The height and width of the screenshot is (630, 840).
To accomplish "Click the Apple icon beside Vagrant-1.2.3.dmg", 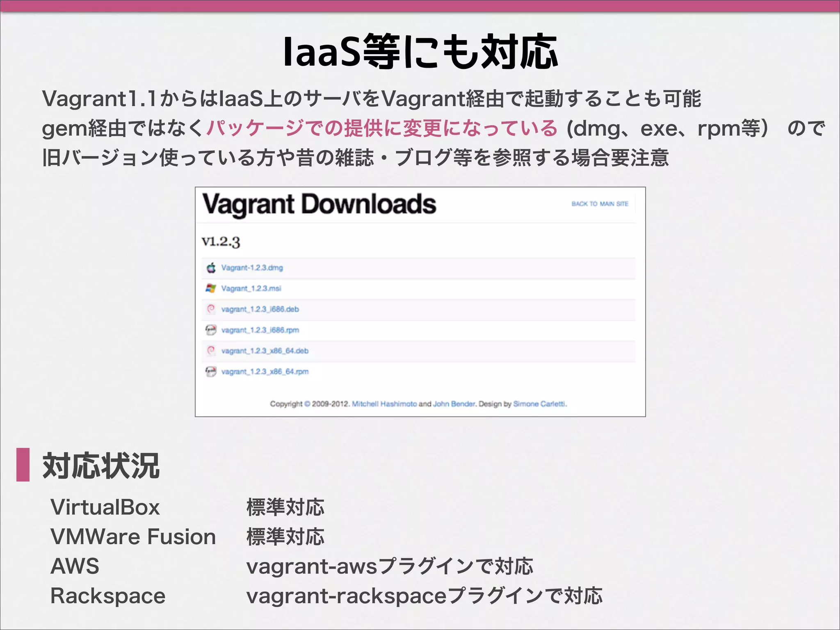I will tap(211, 268).
